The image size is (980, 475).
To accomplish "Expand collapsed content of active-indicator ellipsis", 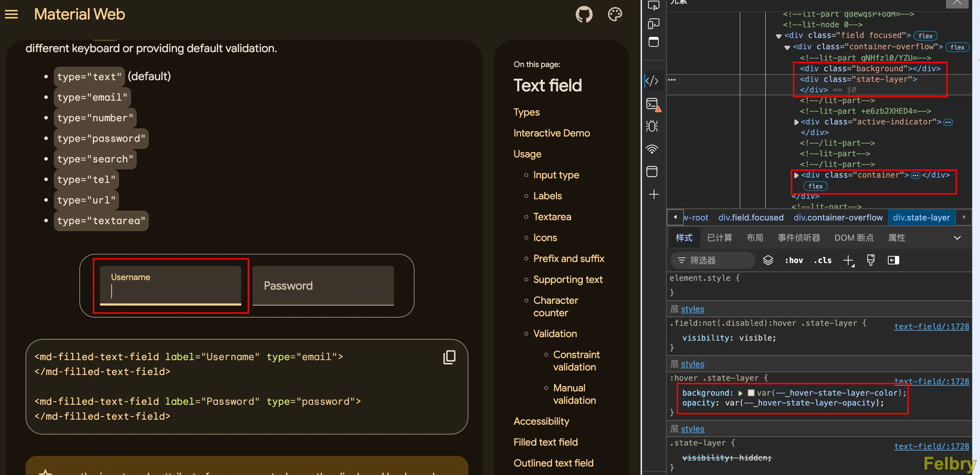I will pos(948,122).
